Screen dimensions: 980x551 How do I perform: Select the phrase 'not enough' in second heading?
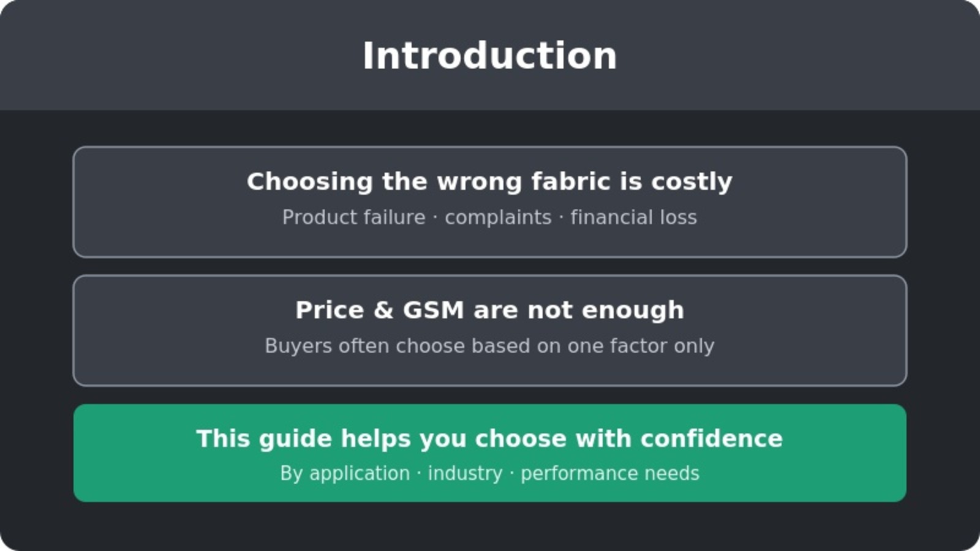pos(606,310)
